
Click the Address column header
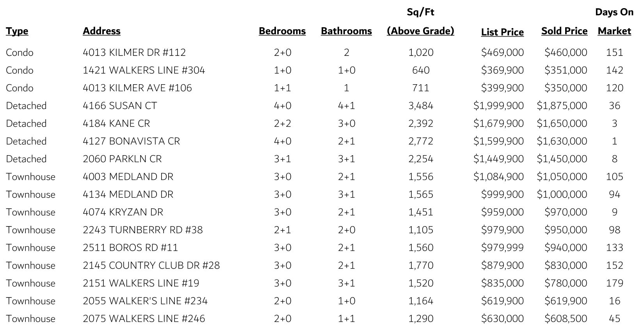tap(101, 31)
